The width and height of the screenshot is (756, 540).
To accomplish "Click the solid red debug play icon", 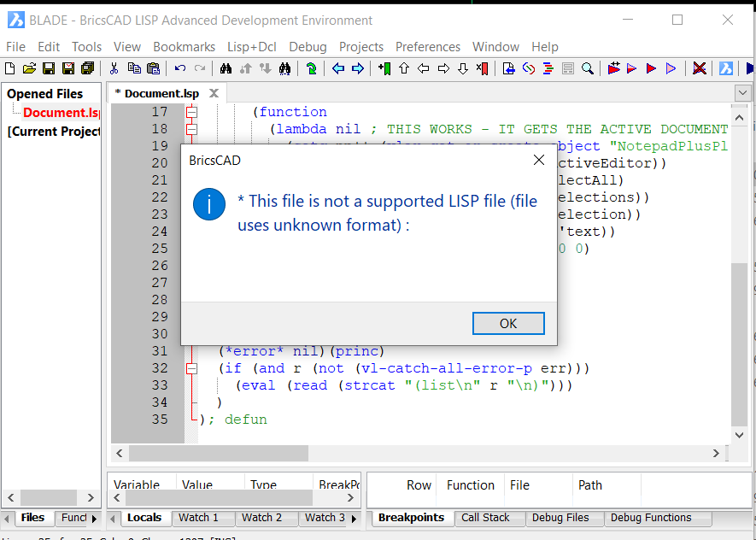I will pyautogui.click(x=651, y=68).
